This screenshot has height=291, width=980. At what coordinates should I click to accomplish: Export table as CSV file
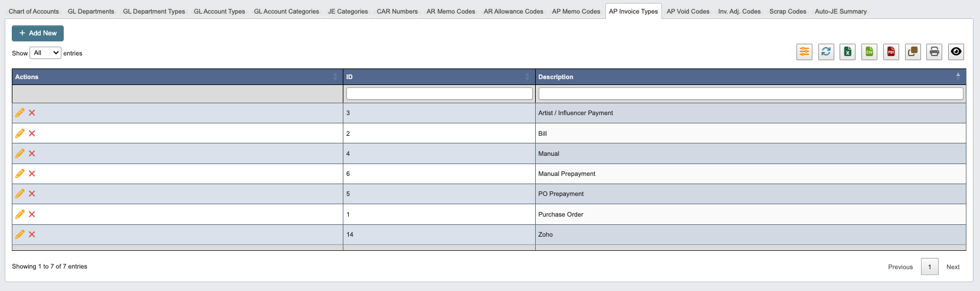tap(869, 52)
